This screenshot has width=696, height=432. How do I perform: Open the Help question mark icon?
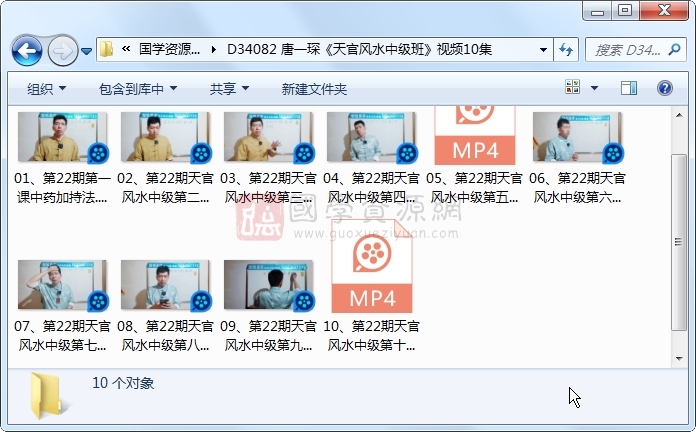point(664,88)
